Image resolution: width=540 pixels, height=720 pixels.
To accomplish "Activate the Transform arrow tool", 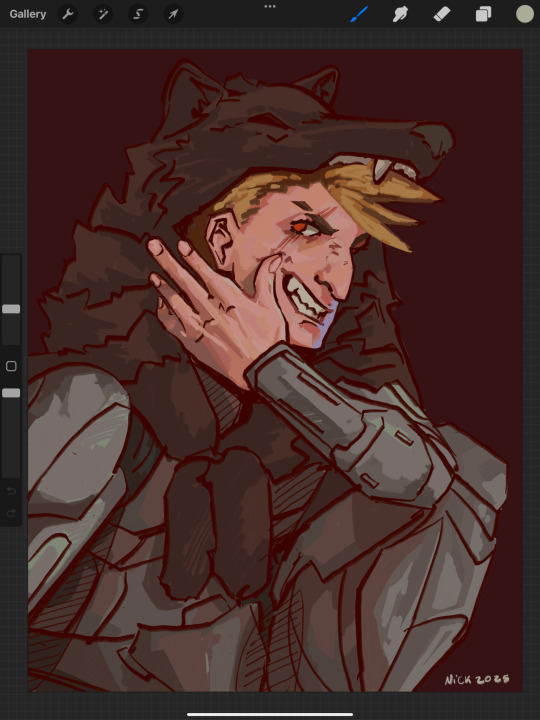I will click(173, 14).
